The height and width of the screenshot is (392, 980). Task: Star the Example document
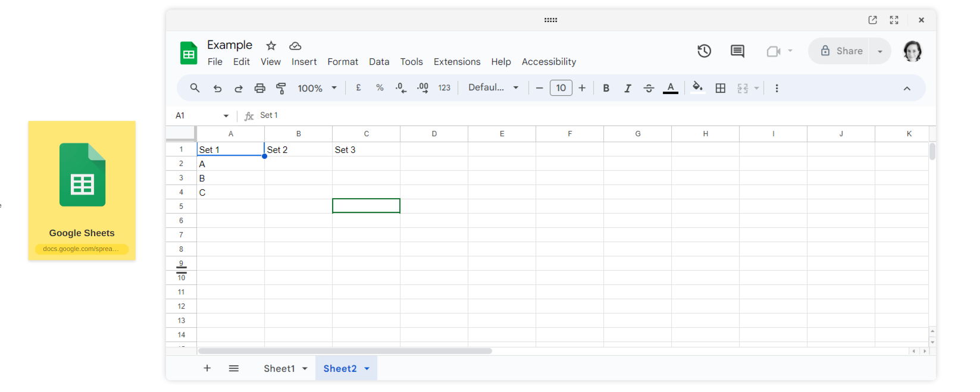click(271, 46)
